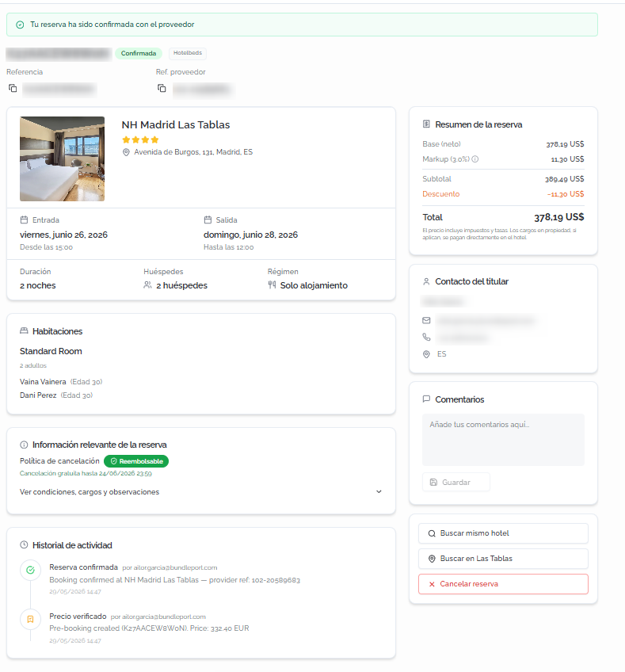Click Buscar en Las Tablas button

[503, 559]
